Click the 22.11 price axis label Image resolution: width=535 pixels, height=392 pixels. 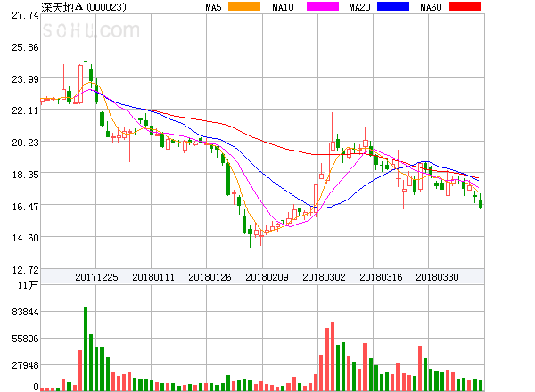tap(25, 110)
